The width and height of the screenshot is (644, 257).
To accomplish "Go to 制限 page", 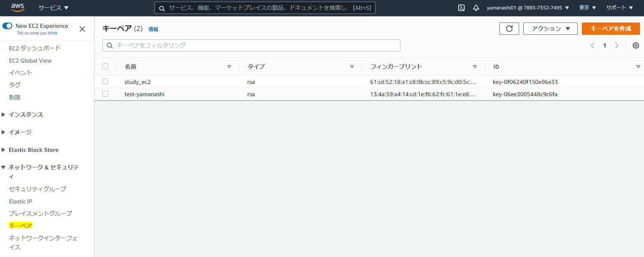I will click(x=15, y=97).
